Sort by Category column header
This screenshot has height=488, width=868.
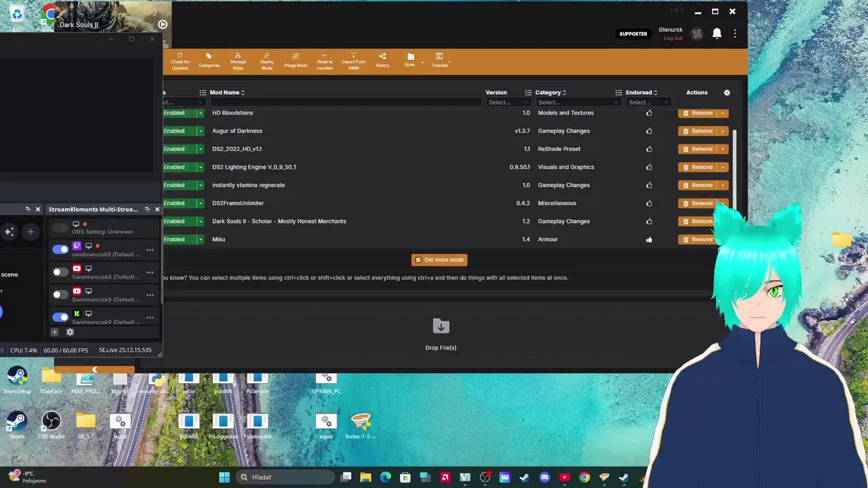click(551, 92)
